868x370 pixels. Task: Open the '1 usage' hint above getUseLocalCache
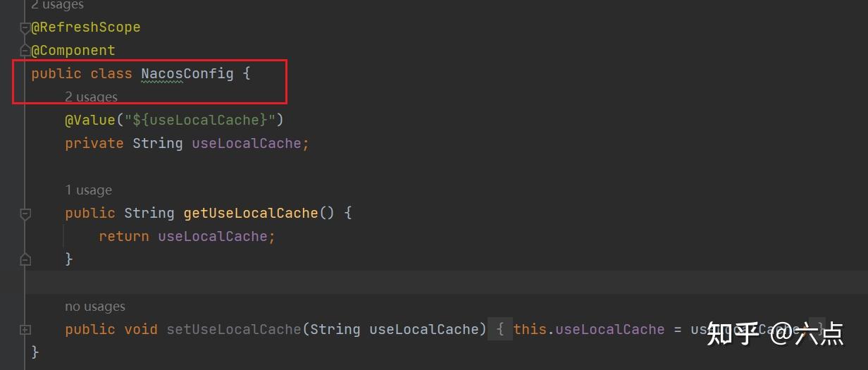tap(88, 190)
